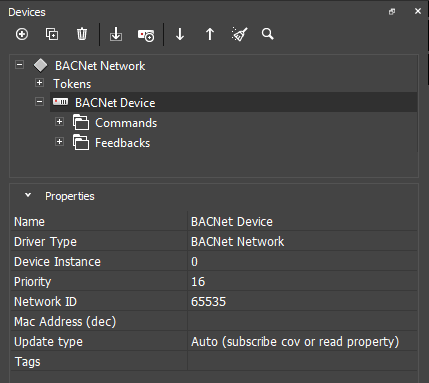Image resolution: width=429 pixels, height=383 pixels.
Task: Click the empty Mac Address value field
Action: [302, 321]
